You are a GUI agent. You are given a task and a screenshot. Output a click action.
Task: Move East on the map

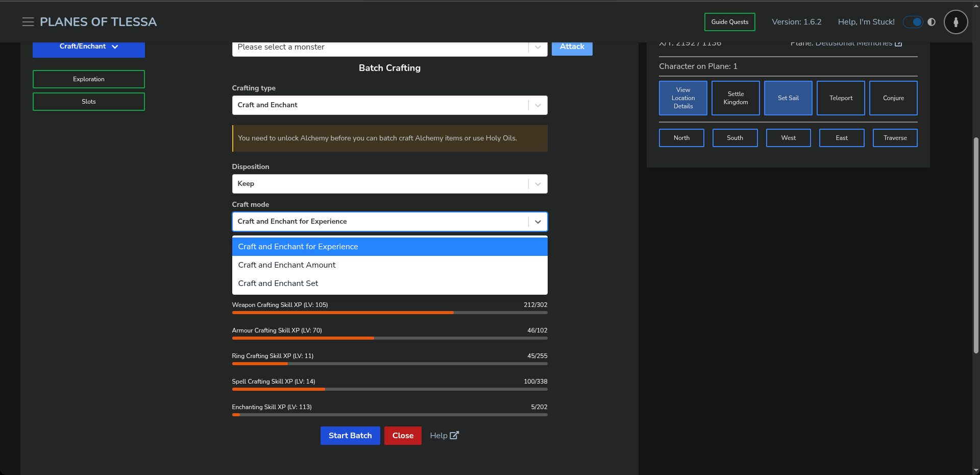tap(842, 138)
